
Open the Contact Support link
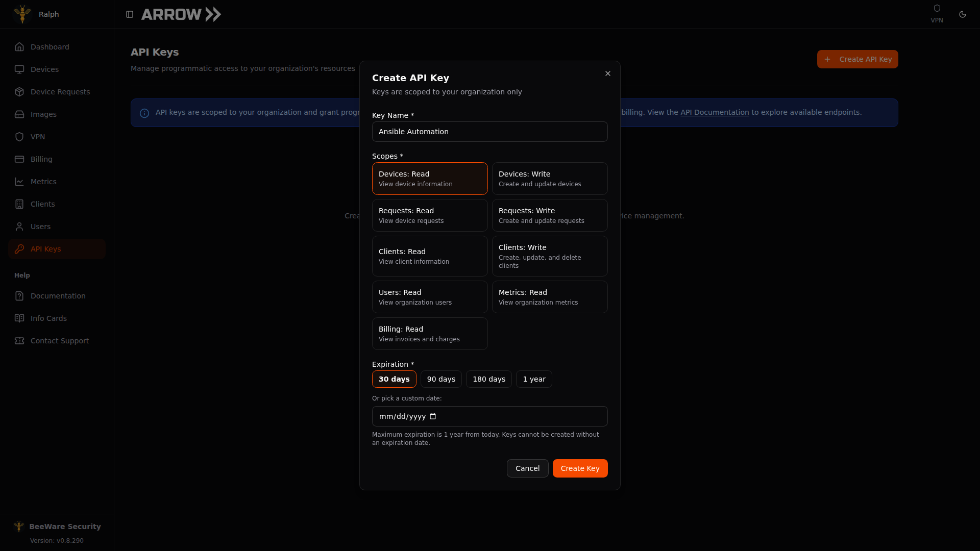click(x=57, y=341)
